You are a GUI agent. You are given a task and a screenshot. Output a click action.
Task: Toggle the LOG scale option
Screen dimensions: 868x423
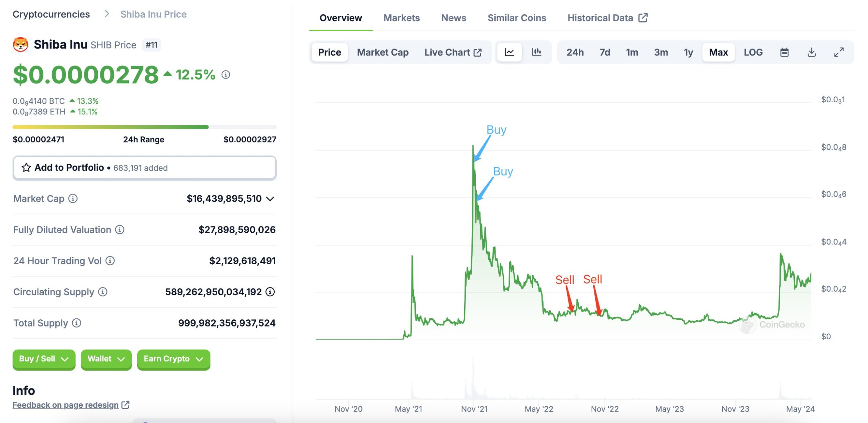coord(753,52)
